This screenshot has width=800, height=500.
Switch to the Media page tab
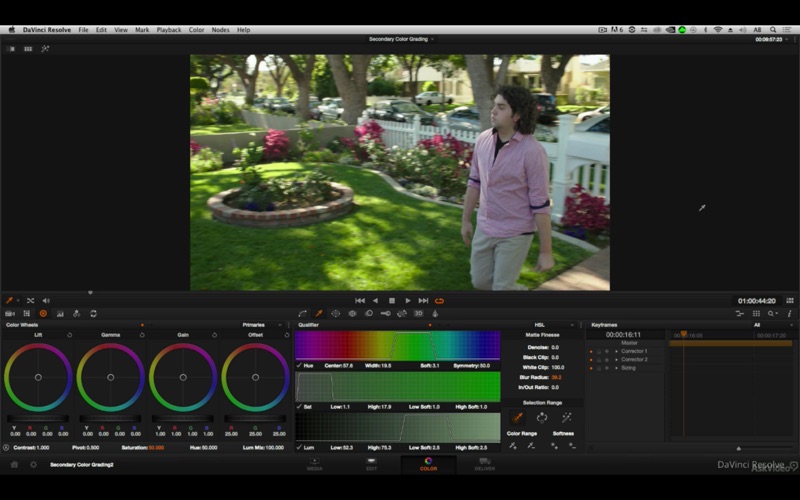pyautogui.click(x=315, y=464)
